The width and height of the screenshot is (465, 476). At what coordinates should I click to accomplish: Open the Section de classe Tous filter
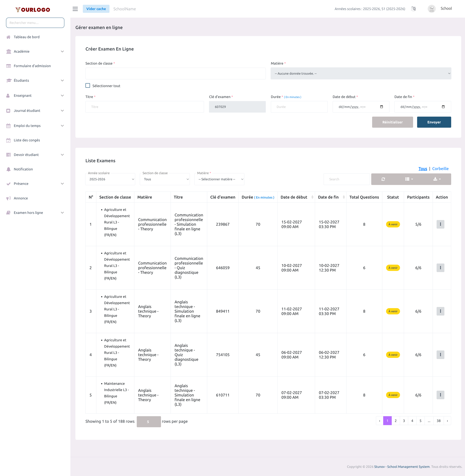(165, 179)
